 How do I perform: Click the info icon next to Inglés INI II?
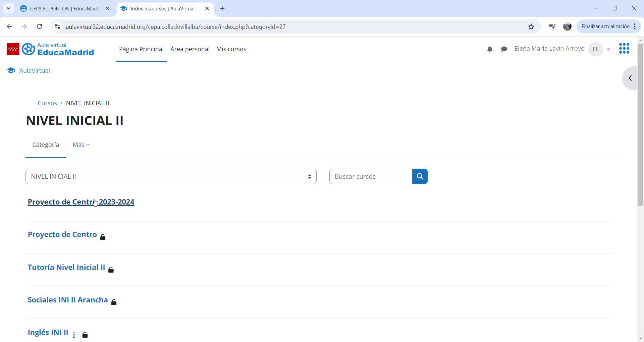click(74, 335)
